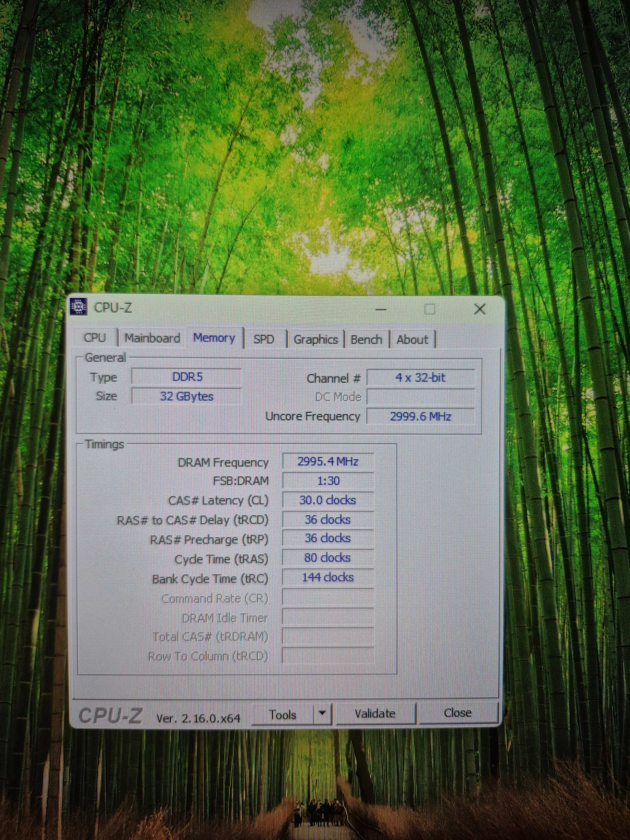
Task: Click the CAS# Latency (CL) label
Action: [219, 500]
